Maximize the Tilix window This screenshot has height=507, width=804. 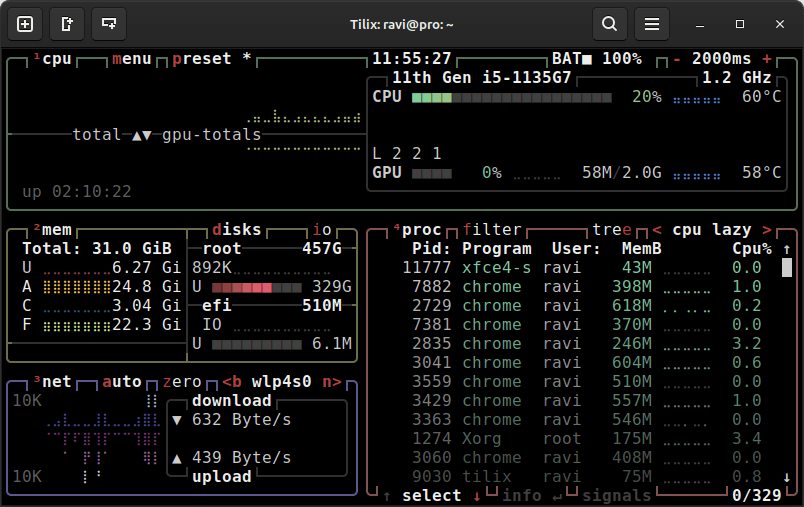click(740, 25)
